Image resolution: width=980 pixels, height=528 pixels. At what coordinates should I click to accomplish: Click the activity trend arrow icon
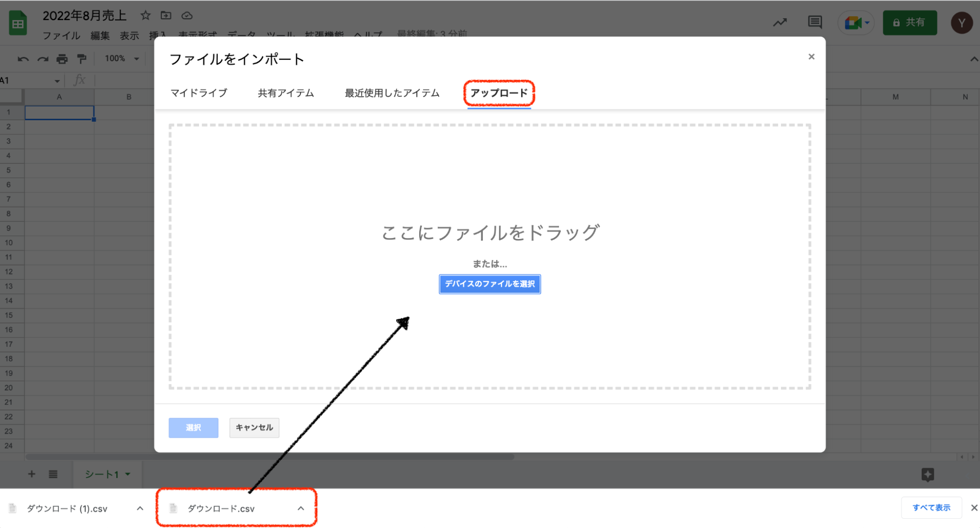click(780, 22)
